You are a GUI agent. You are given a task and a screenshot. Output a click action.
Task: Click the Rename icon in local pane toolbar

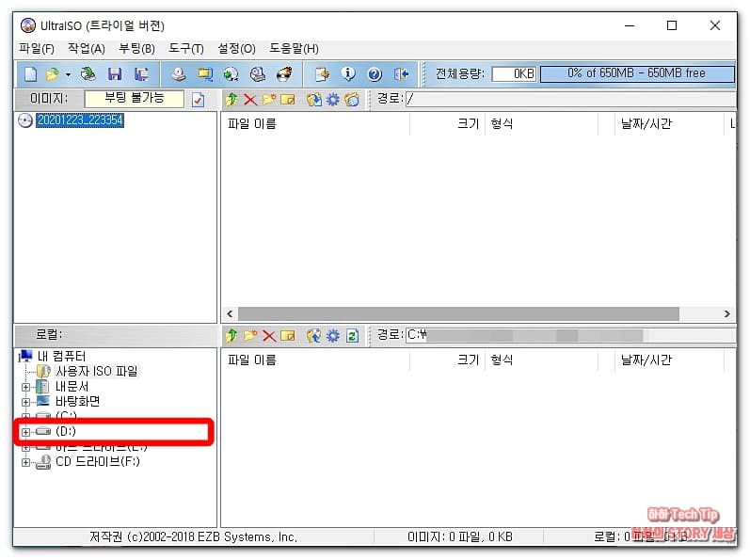[287, 336]
